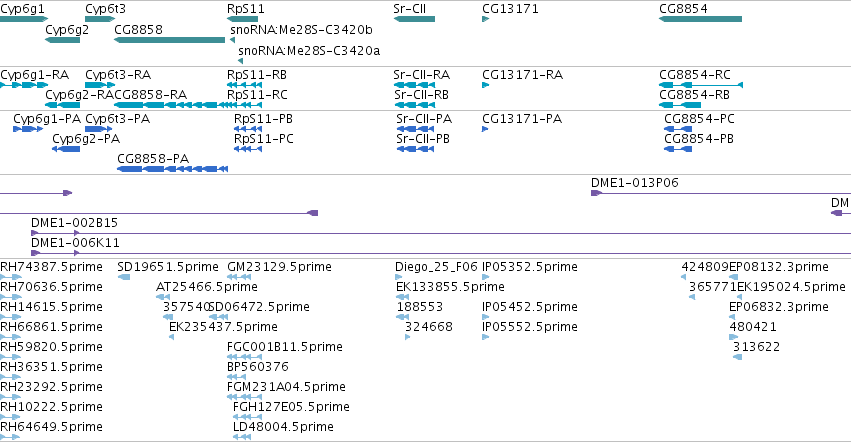Click the Cyp6g2 gene arrow glyph

click(62, 40)
